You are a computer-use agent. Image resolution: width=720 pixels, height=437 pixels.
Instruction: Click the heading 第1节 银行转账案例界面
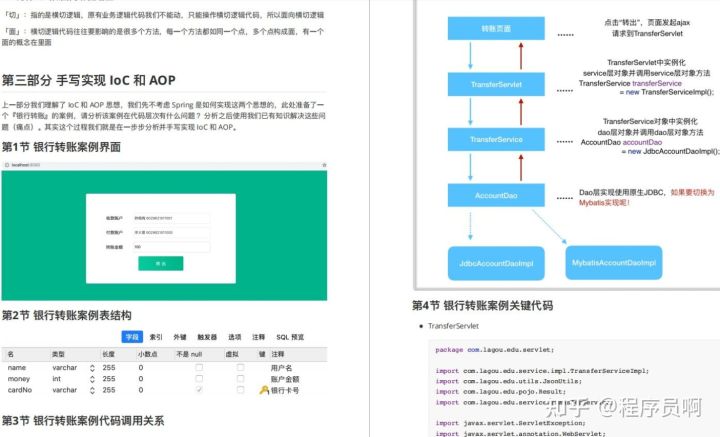[x=61, y=147]
